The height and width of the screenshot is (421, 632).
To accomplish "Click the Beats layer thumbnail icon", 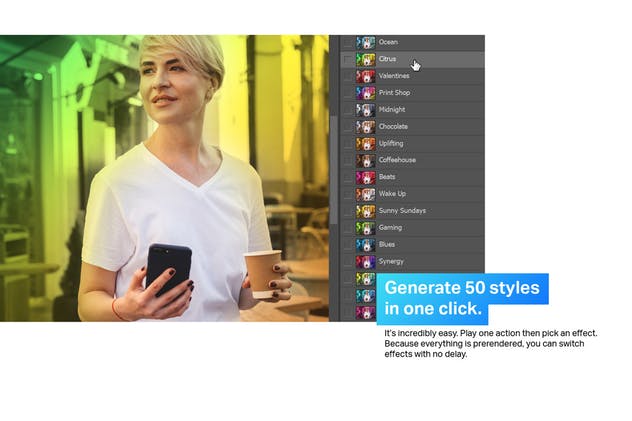I will click(366, 177).
